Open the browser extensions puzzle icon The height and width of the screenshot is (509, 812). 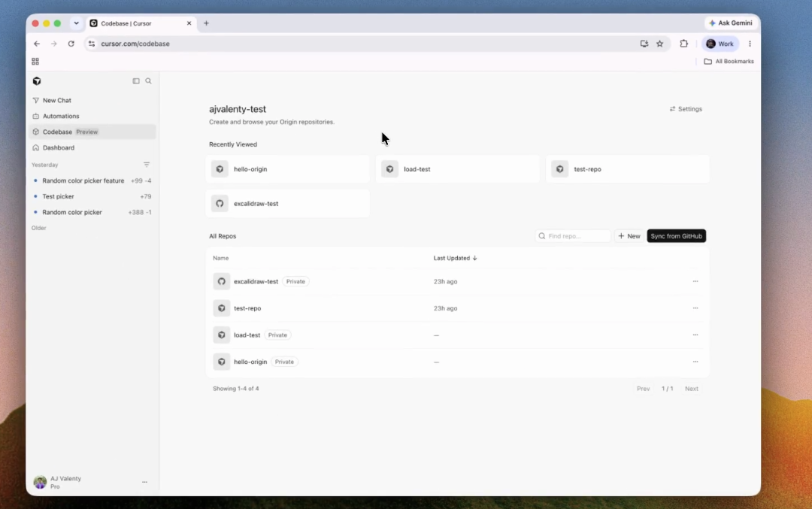(x=684, y=44)
